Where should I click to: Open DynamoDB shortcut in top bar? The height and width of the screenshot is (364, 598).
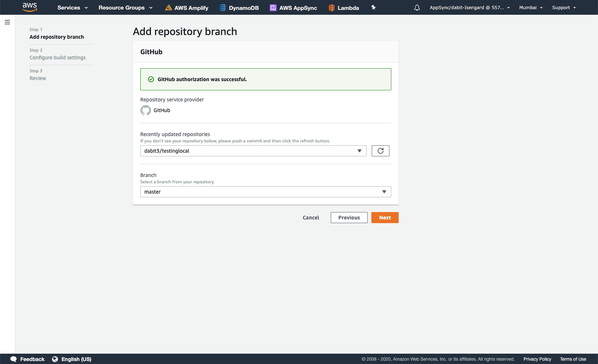click(x=239, y=8)
